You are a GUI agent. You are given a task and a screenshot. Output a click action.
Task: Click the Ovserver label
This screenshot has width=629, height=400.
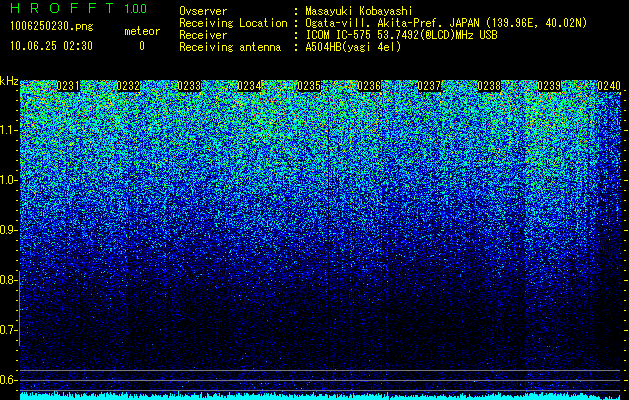click(203, 11)
